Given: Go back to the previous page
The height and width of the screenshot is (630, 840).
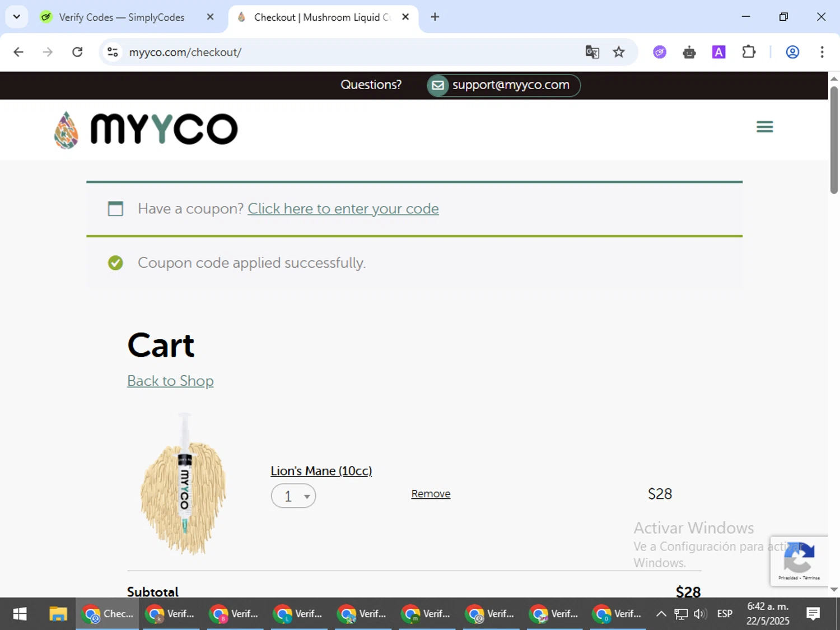Looking at the screenshot, I should (x=18, y=52).
